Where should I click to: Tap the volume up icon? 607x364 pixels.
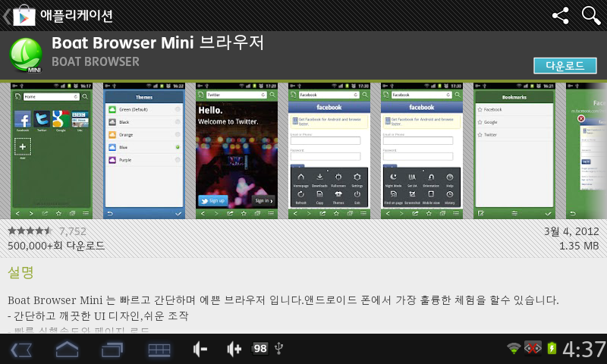pyautogui.click(x=234, y=349)
